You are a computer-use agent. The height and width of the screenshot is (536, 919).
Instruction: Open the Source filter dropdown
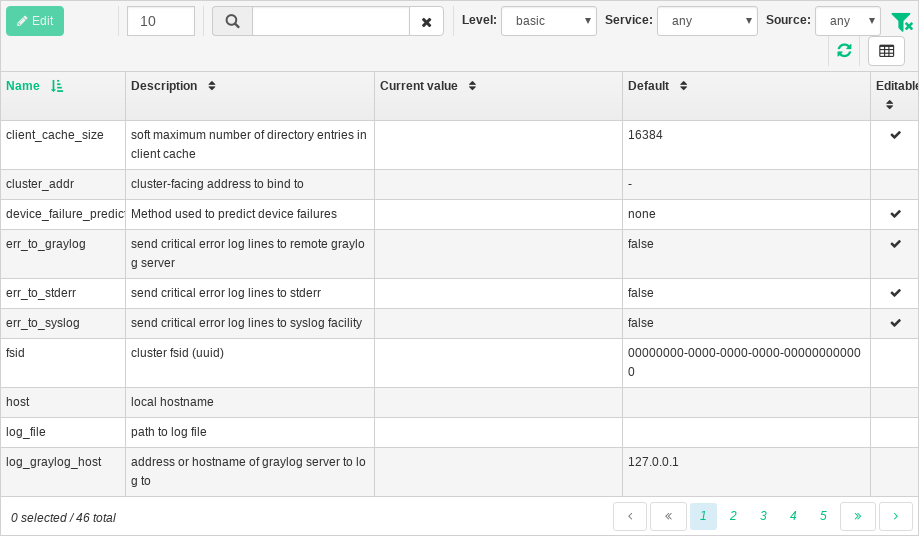click(x=847, y=21)
